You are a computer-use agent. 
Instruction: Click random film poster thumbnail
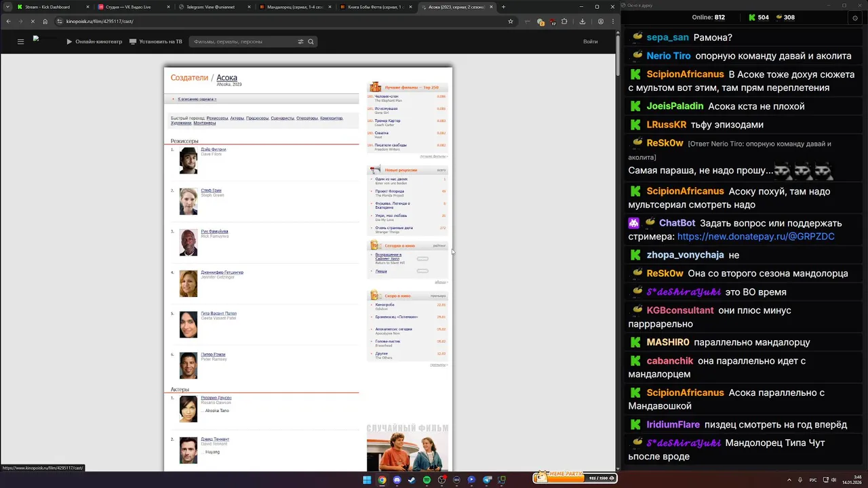408,452
